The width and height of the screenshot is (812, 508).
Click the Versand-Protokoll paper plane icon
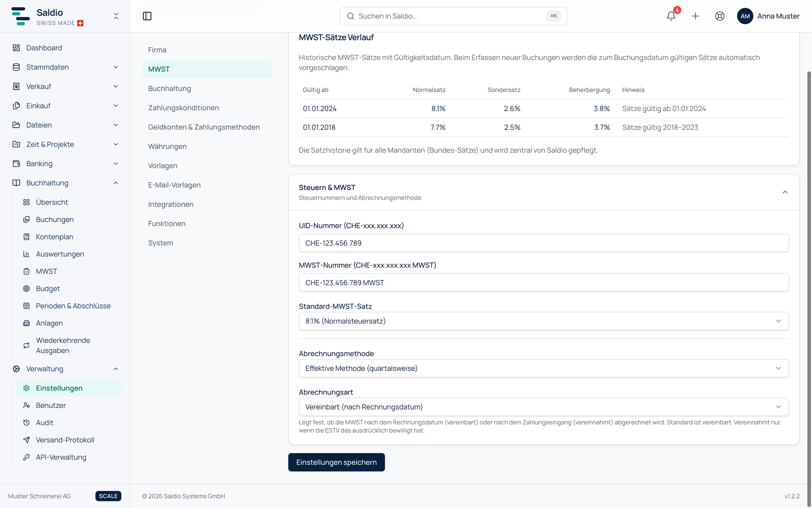pyautogui.click(x=26, y=440)
